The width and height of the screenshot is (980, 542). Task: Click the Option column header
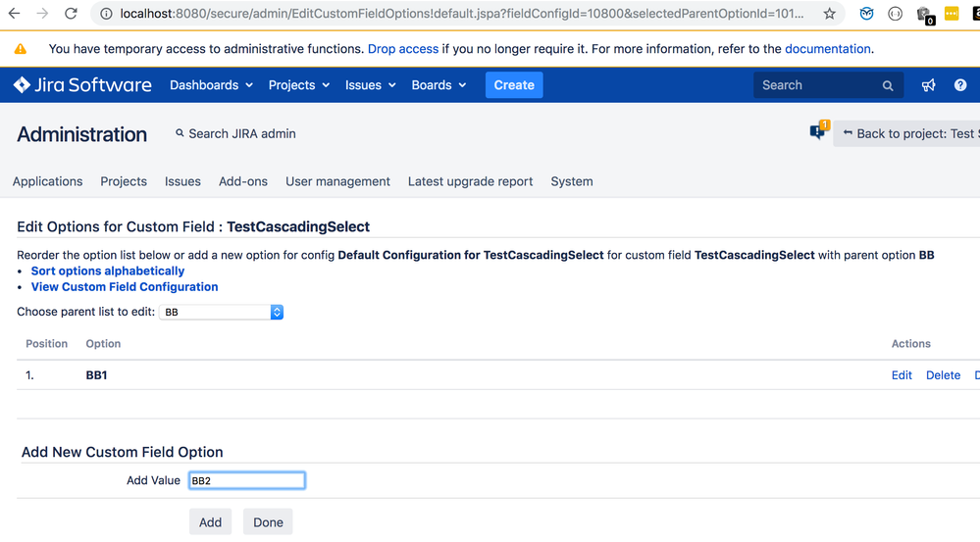click(103, 343)
